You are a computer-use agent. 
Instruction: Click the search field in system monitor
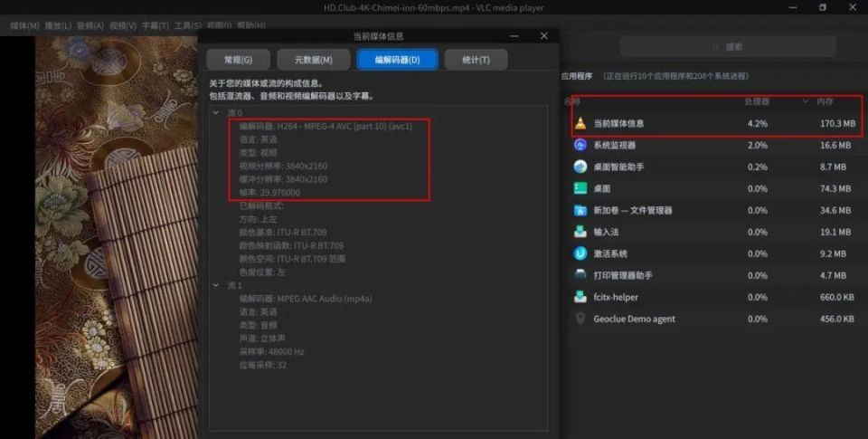point(728,46)
